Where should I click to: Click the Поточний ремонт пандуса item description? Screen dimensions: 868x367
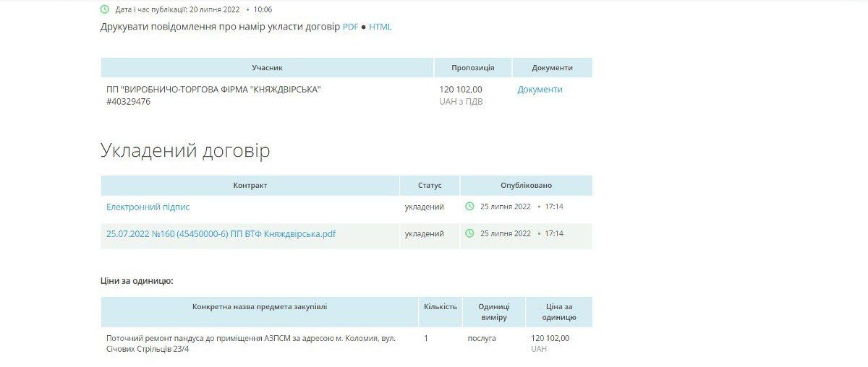pyautogui.click(x=250, y=343)
